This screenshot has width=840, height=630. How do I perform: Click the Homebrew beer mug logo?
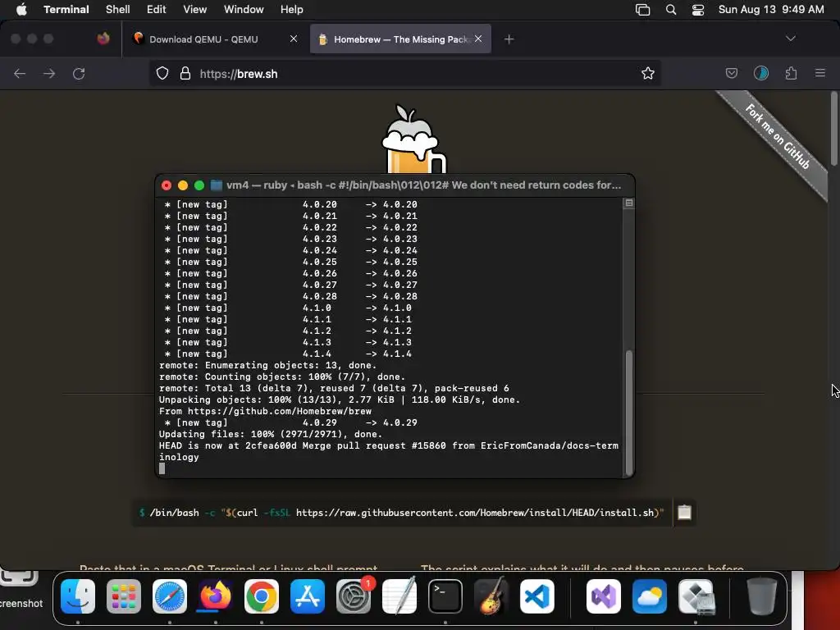point(413,139)
